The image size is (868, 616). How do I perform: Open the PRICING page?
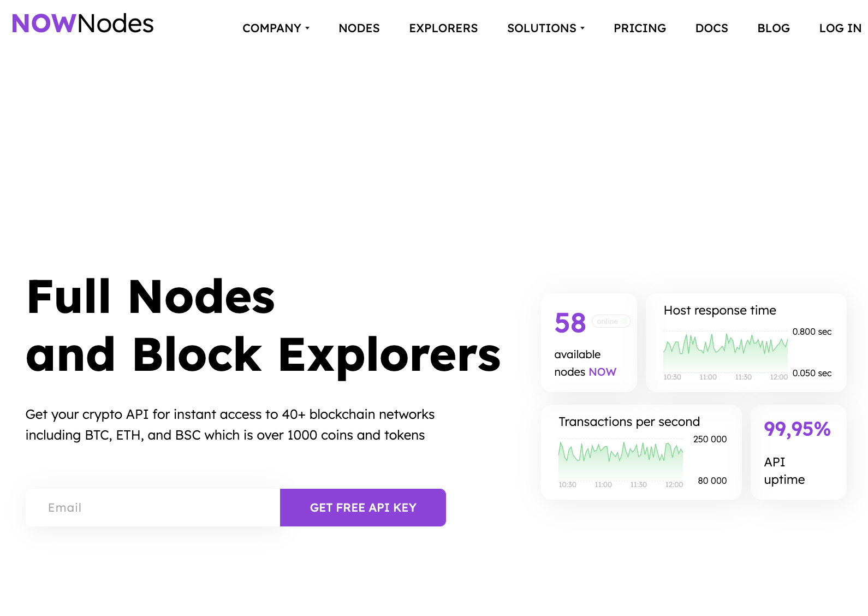640,28
